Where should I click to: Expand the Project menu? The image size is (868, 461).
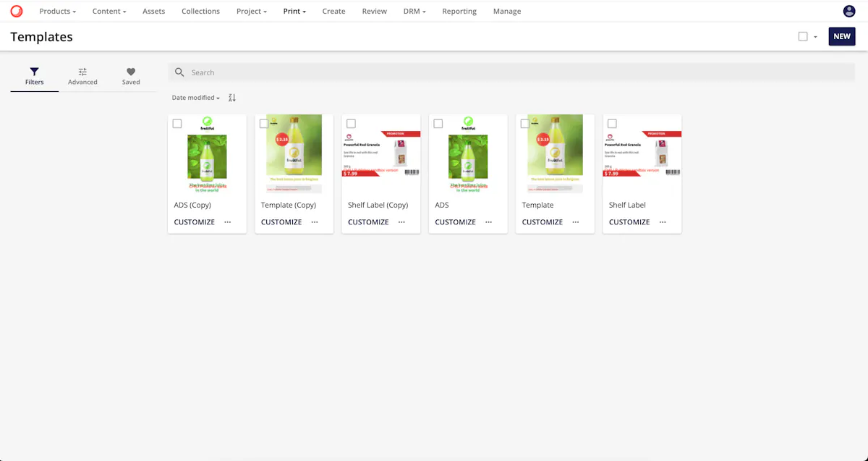(x=252, y=12)
